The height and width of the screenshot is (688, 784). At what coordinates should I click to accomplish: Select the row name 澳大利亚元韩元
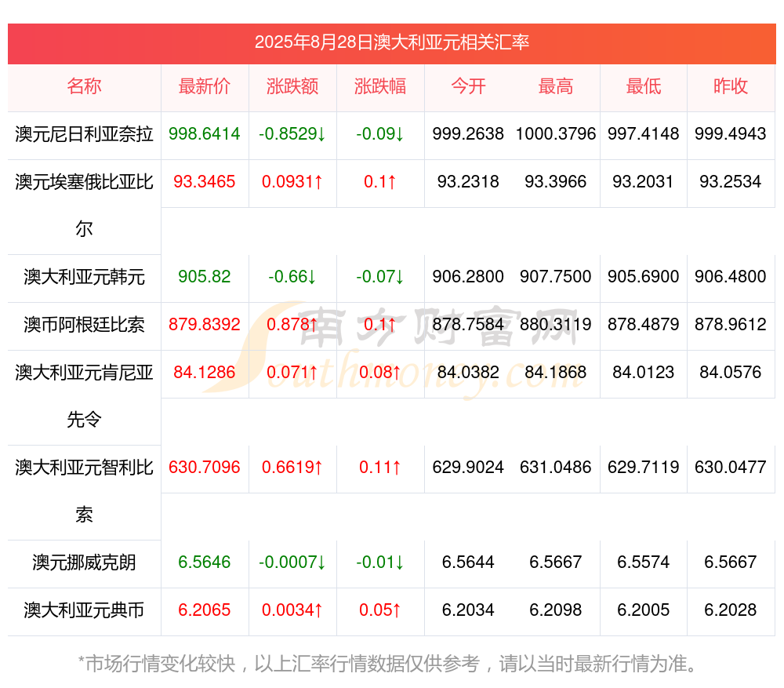84,277
